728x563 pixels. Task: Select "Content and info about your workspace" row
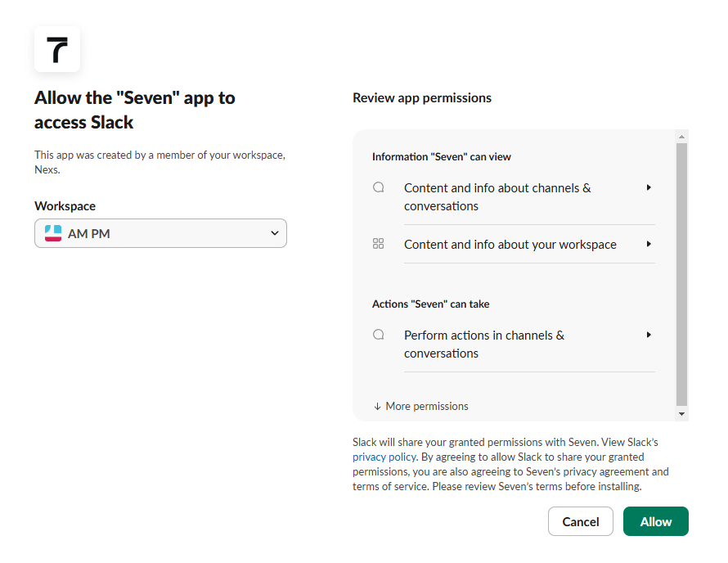point(510,245)
